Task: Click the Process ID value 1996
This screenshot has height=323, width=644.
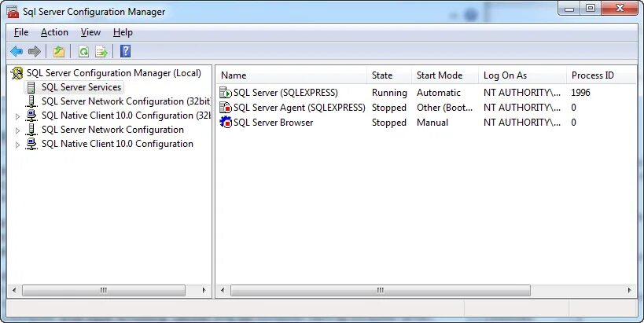Action: [x=581, y=93]
